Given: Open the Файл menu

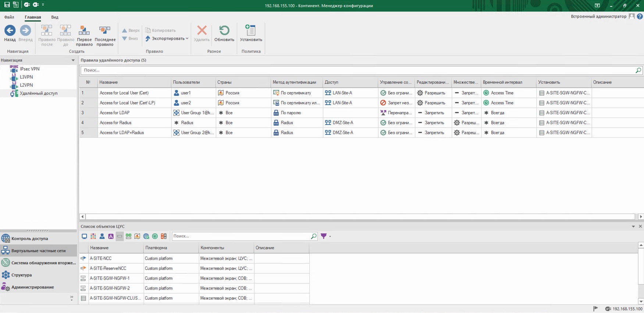Looking at the screenshot, I should pos(9,17).
